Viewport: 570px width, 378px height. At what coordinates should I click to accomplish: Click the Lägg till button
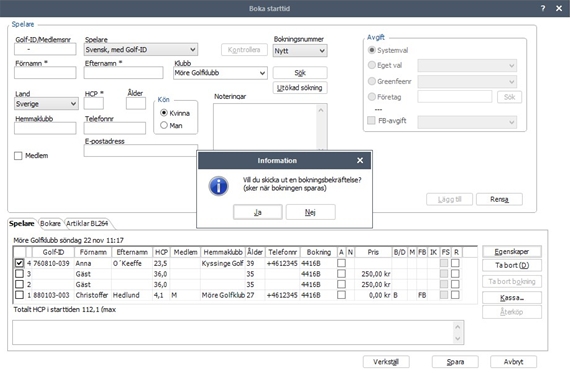[x=449, y=199]
